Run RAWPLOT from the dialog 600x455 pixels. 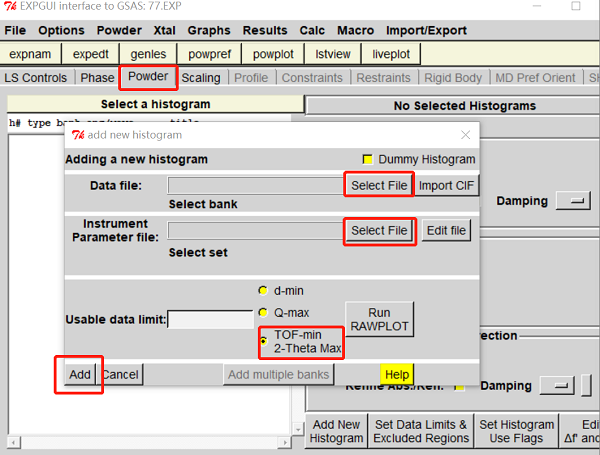379,319
